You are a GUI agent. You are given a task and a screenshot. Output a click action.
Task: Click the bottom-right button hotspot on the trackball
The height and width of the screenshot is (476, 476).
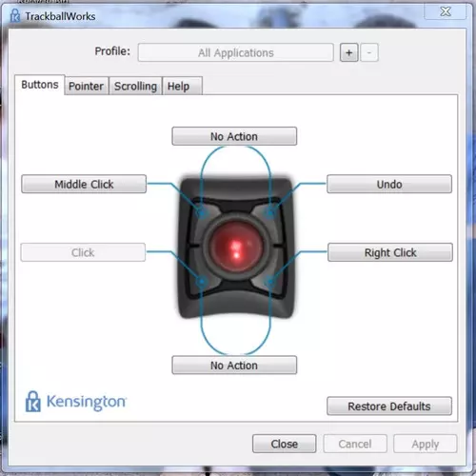pos(270,281)
